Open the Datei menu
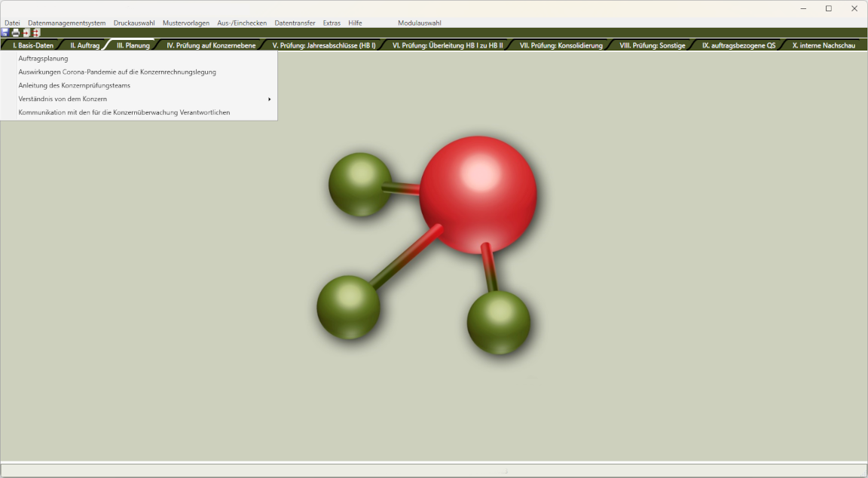Viewport: 868px width, 478px height. (12, 23)
